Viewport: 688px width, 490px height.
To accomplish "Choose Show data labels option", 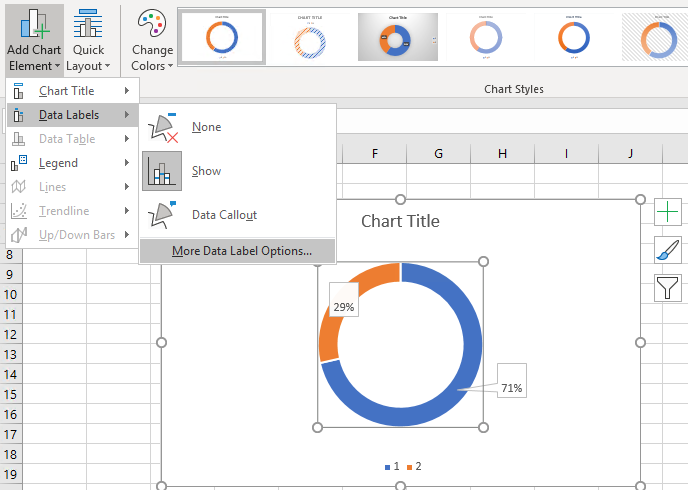I will pos(237,171).
